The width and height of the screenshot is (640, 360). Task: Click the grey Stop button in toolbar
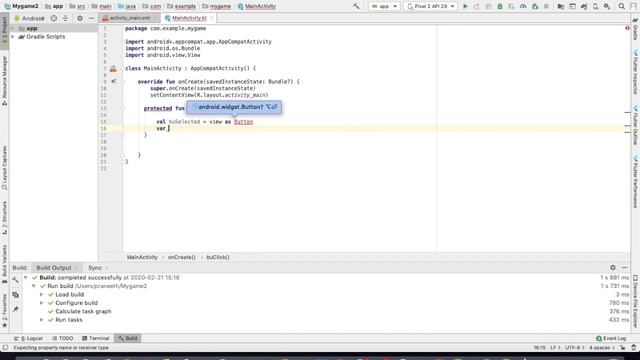(546, 6)
